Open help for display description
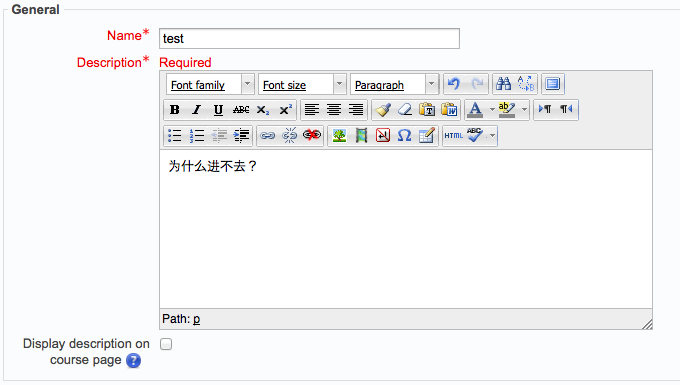680x385 pixels. coord(134,361)
